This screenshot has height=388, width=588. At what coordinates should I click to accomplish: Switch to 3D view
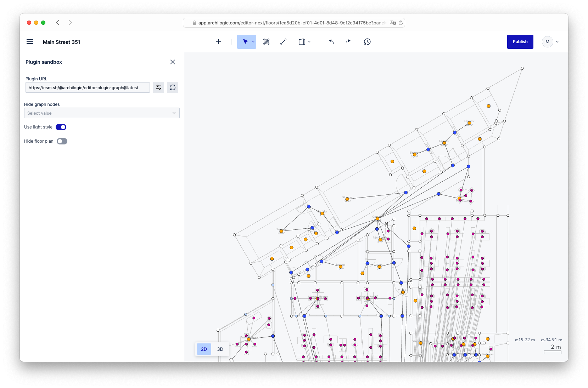pyautogui.click(x=220, y=349)
